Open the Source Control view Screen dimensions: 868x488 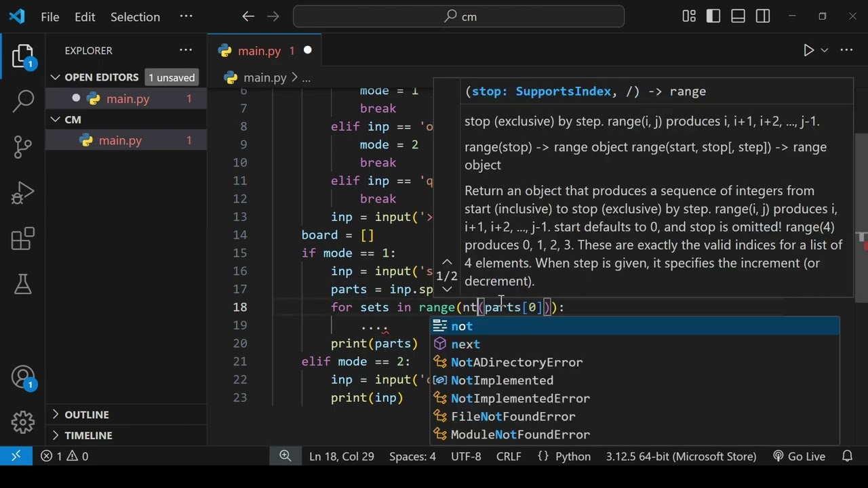(x=23, y=147)
